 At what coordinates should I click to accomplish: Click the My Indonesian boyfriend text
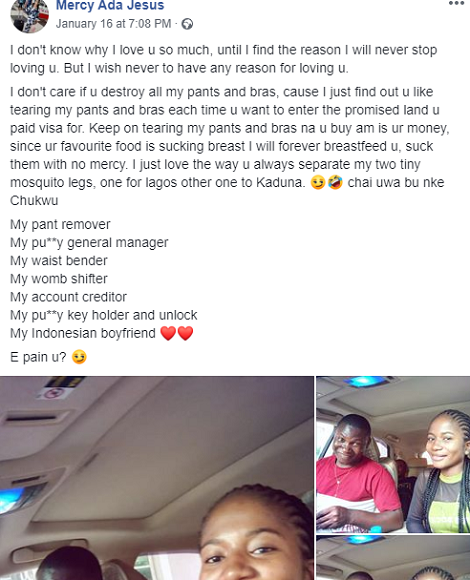tap(82, 333)
